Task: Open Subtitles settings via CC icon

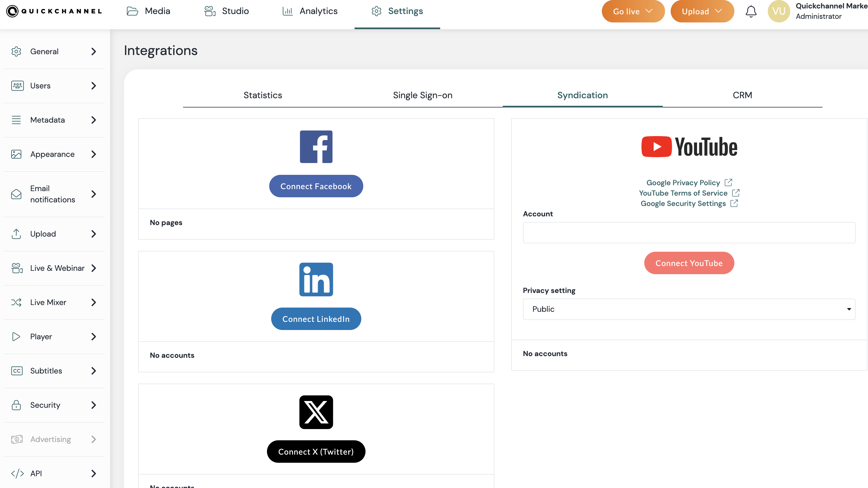Action: pyautogui.click(x=17, y=371)
